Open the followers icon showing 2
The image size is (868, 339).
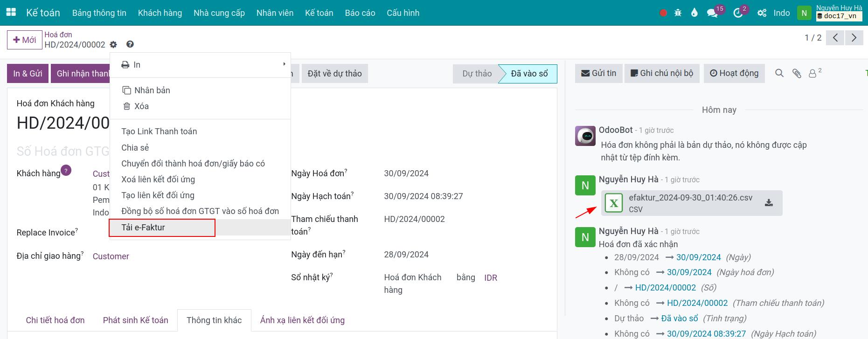click(x=814, y=73)
